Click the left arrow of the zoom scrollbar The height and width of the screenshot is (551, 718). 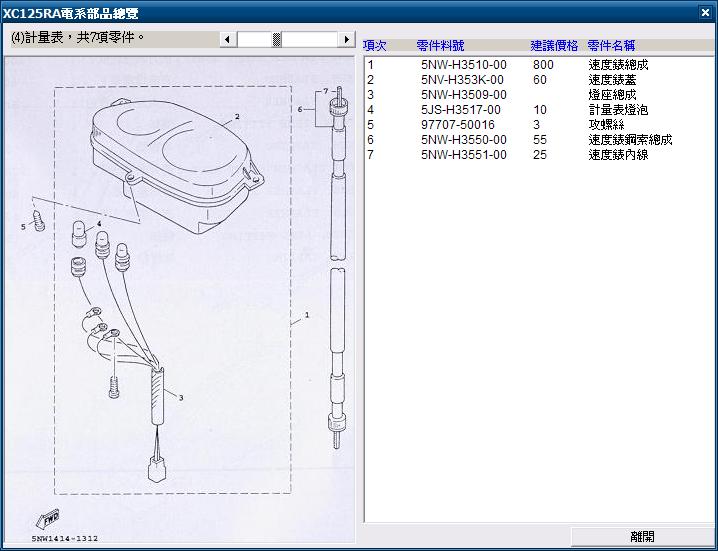click(x=227, y=39)
